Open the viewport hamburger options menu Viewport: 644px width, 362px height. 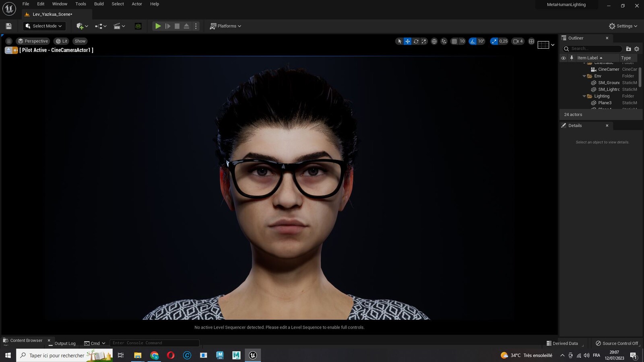coord(8,41)
